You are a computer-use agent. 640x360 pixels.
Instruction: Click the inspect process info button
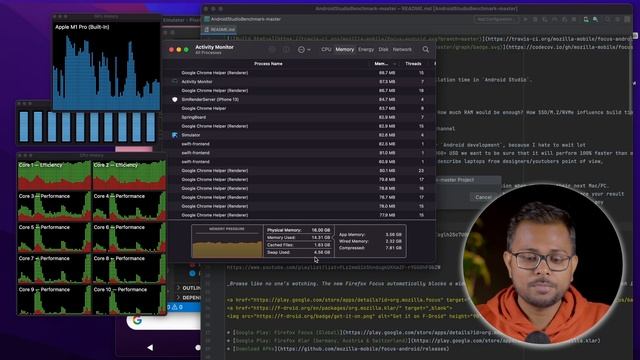coord(286,49)
